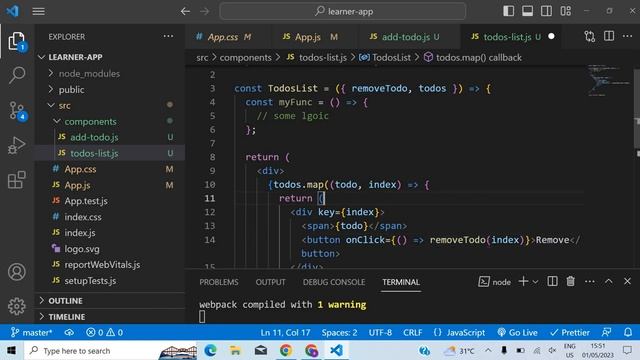Select todos-list.js in the file tree
Image resolution: width=640 pixels, height=360 pixels.
pyautogui.click(x=110, y=153)
